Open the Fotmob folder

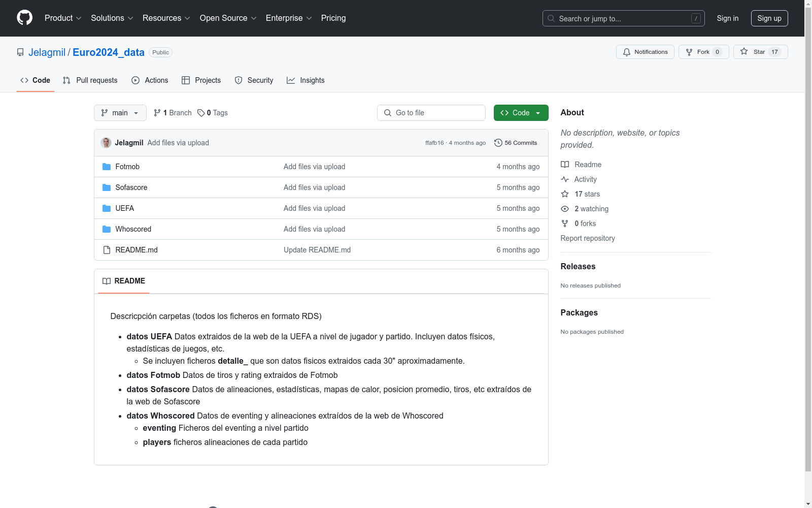[127, 167]
